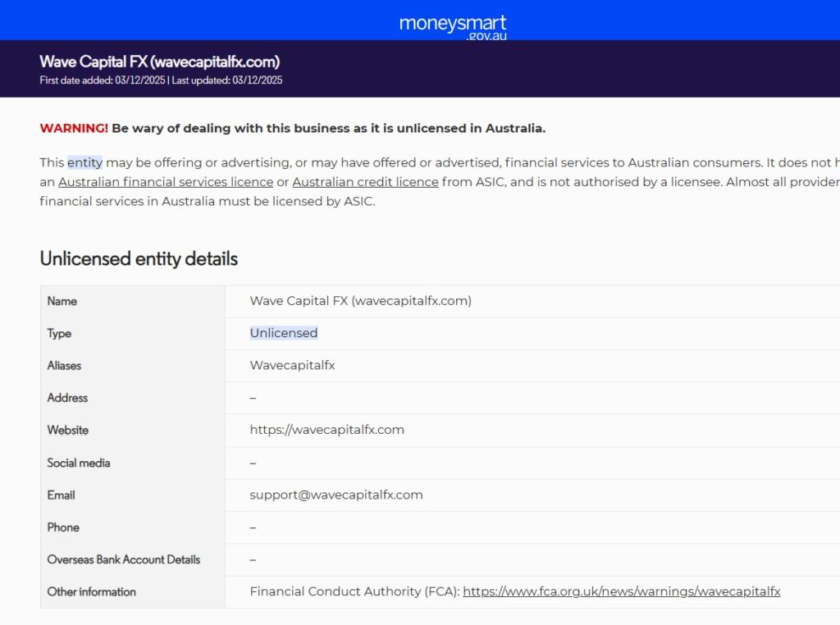Click the Name row label

tap(62, 301)
